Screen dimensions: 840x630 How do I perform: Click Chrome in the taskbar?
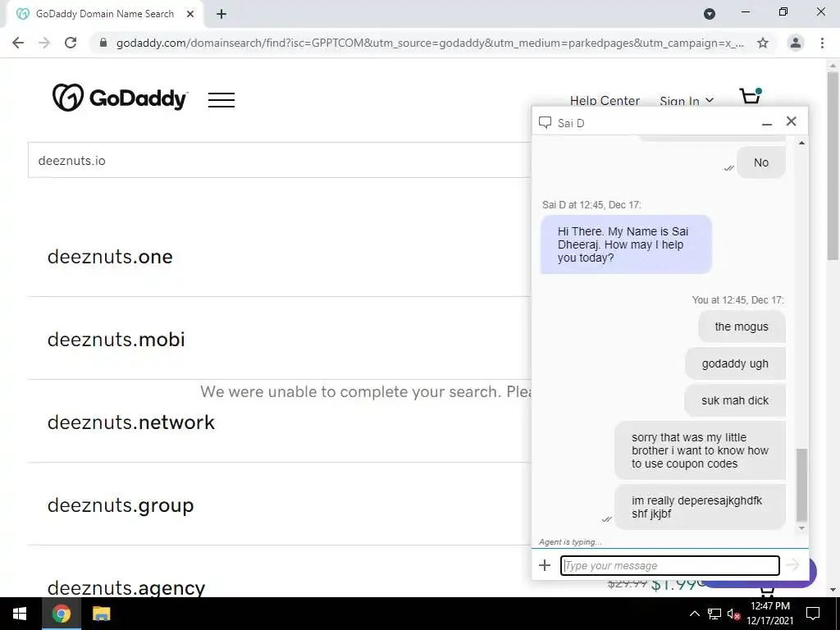pos(61,614)
